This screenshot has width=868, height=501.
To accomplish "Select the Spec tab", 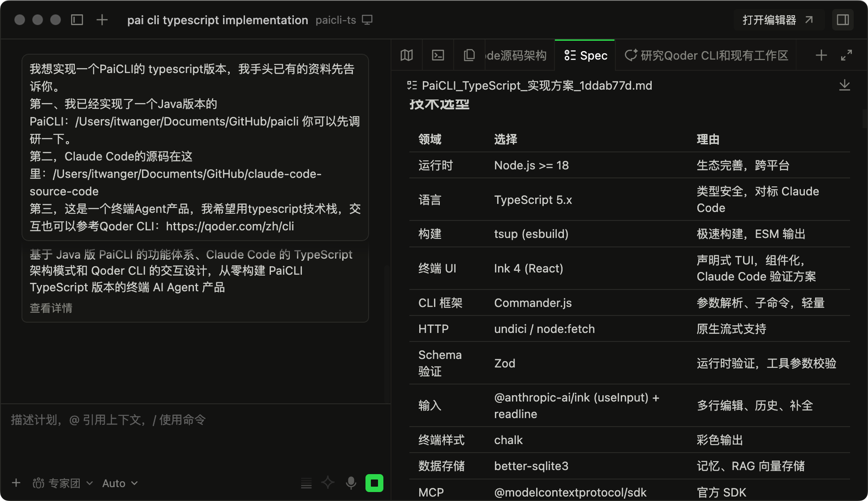I will [x=585, y=55].
